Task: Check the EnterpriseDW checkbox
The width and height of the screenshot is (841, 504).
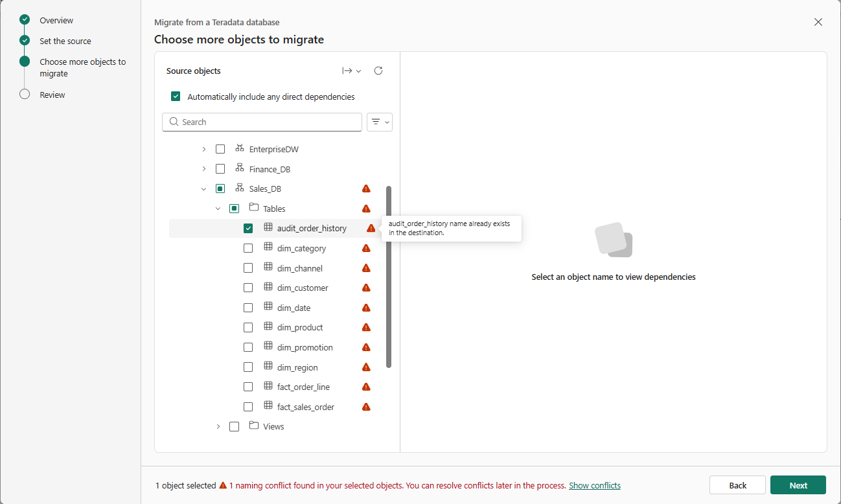Action: [x=220, y=149]
